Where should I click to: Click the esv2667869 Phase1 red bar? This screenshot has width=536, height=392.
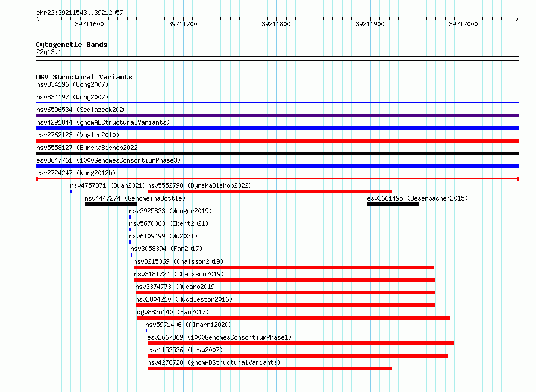301,343
